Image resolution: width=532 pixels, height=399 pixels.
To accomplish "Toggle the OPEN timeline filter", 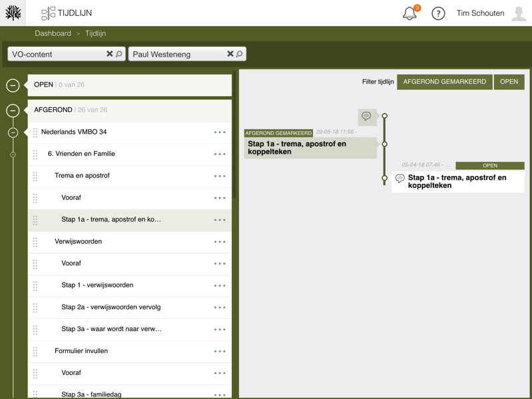I will coord(509,82).
